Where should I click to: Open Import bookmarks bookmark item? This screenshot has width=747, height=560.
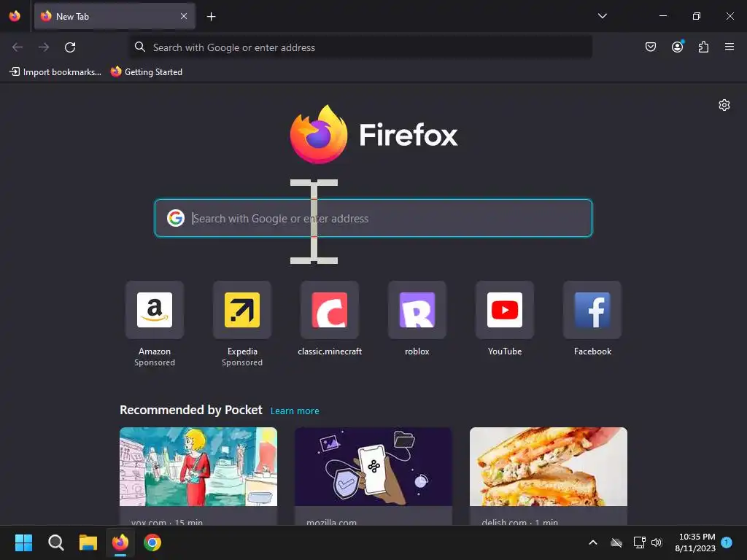click(55, 72)
